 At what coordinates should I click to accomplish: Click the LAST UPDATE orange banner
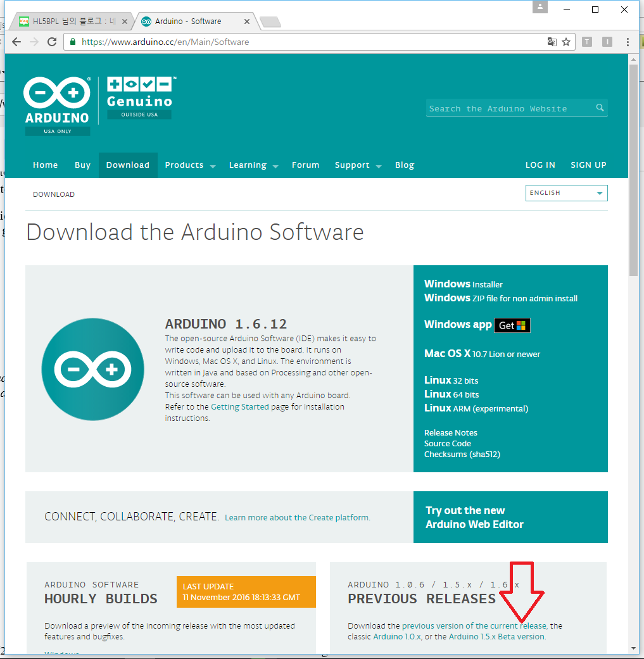[x=246, y=592]
